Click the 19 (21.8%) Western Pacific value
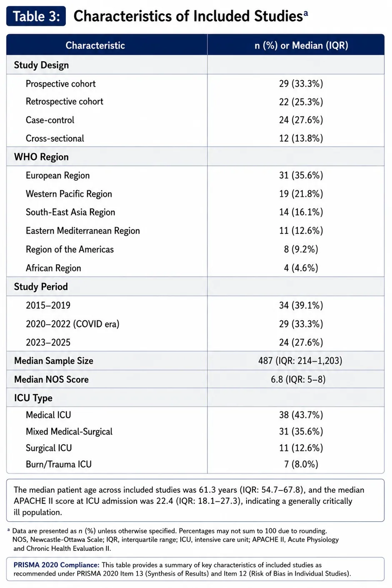 click(x=301, y=194)
